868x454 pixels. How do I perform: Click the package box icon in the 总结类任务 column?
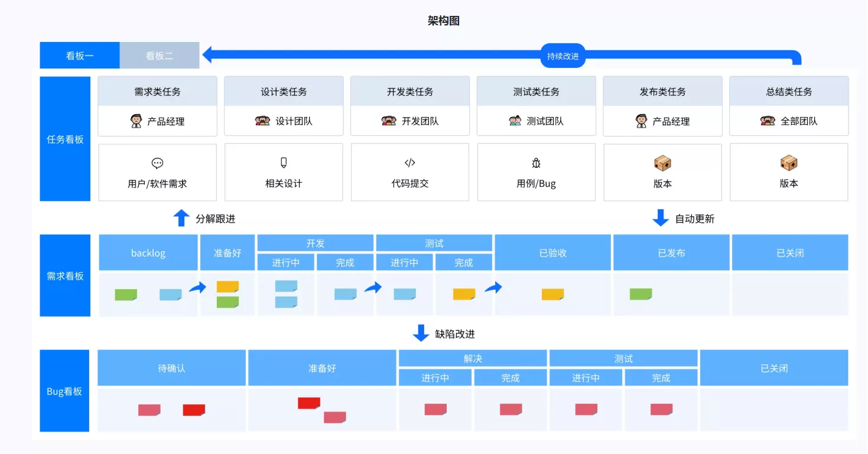pos(789,163)
